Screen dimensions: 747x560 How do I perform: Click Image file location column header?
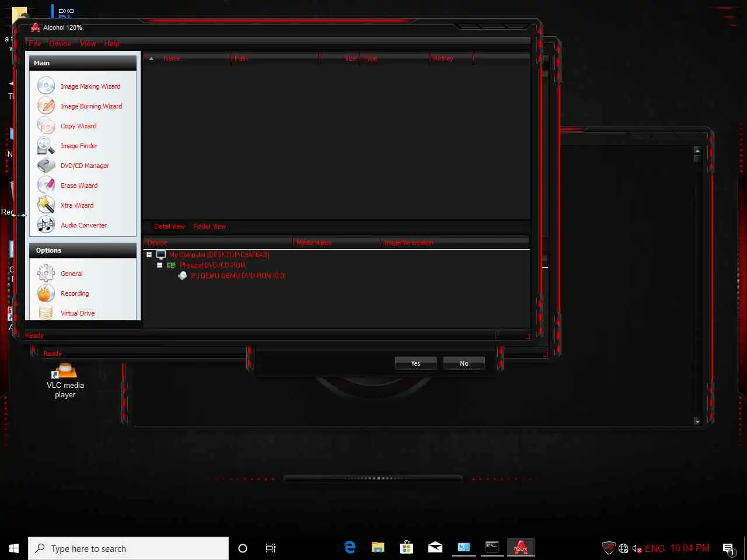[455, 243]
